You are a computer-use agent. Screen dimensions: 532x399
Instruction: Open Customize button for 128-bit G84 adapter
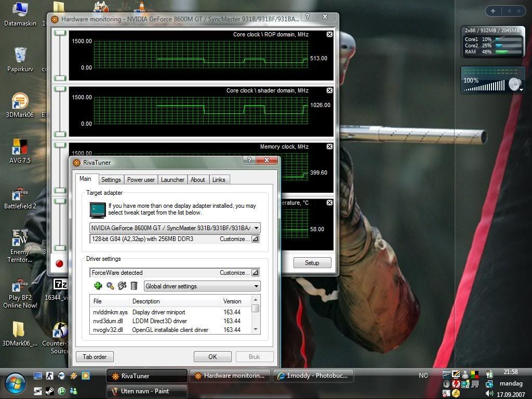[x=256, y=239]
